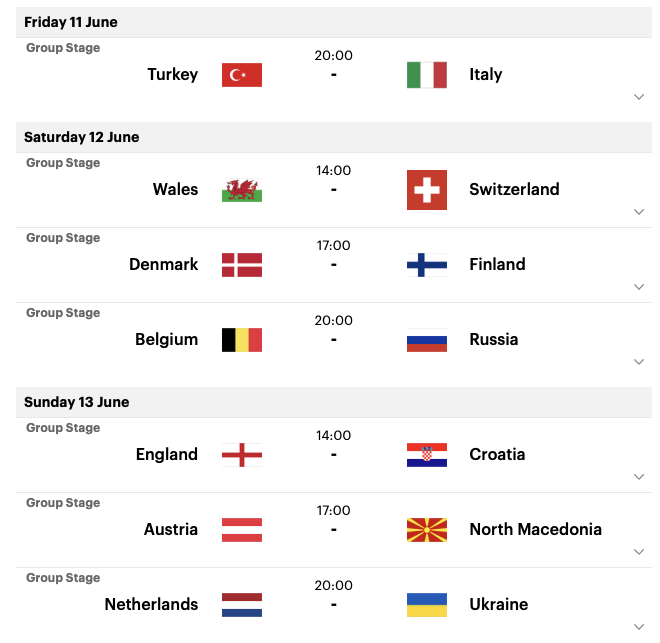Image resolution: width=660 pixels, height=643 pixels.
Task: Expand the Turkey vs Italy match details
Action: point(639,97)
